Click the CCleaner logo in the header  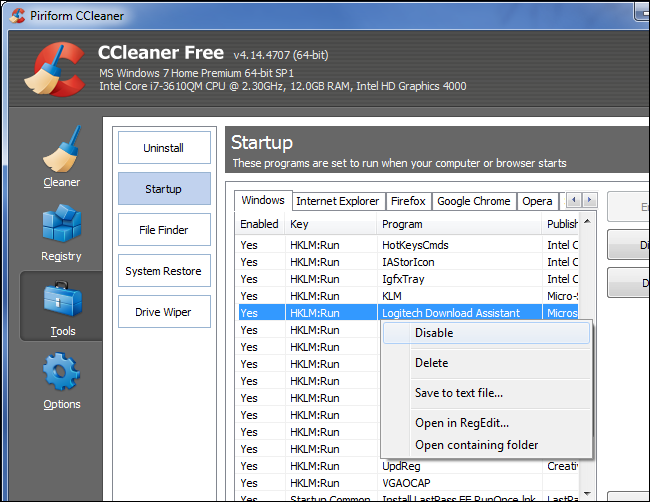55,69
